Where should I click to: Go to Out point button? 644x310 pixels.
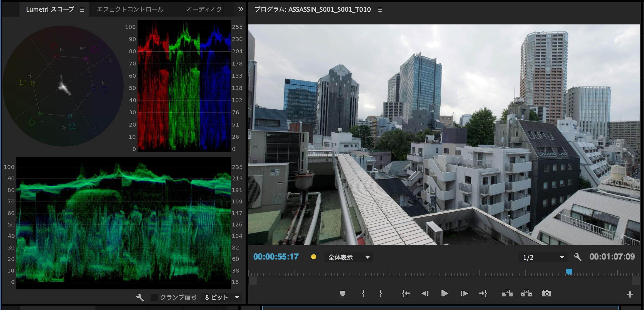point(483,293)
